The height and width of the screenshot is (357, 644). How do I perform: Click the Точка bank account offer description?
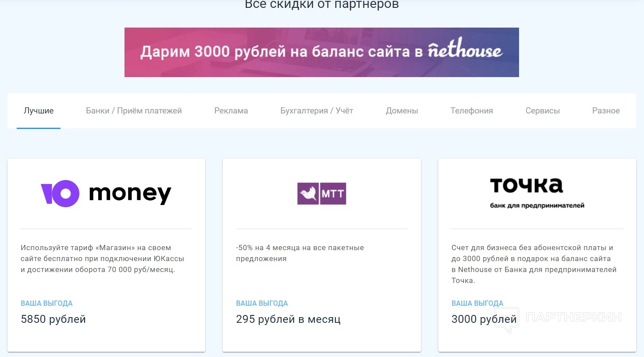coord(534,264)
